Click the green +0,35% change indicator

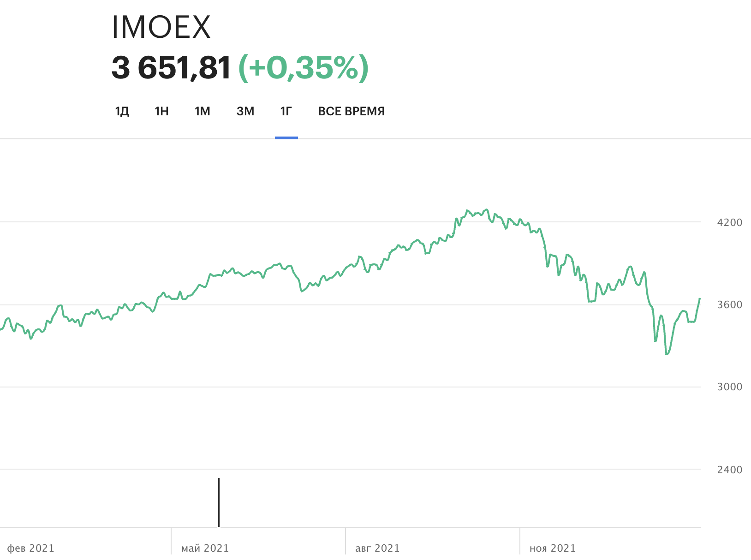point(304,68)
